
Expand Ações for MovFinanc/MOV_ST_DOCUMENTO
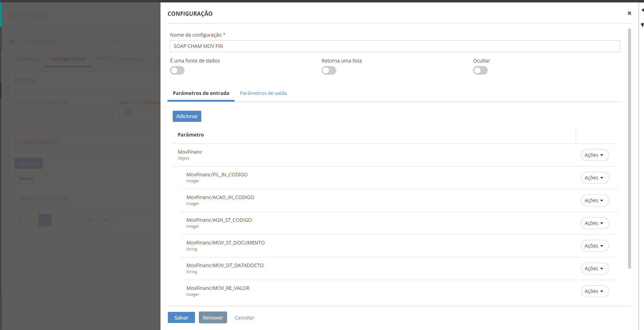click(x=594, y=246)
